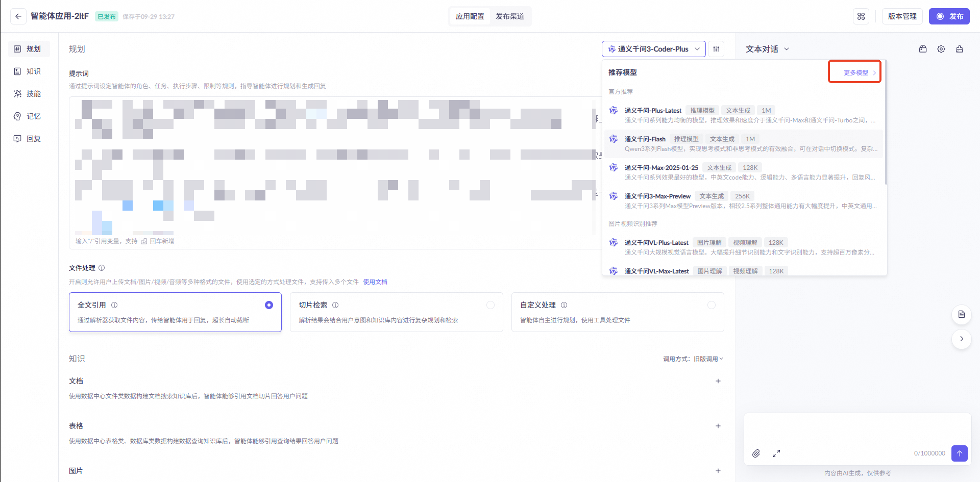The width and height of the screenshot is (980, 482).
Task: Click the model list scrollbar
Action: pyautogui.click(x=886, y=122)
